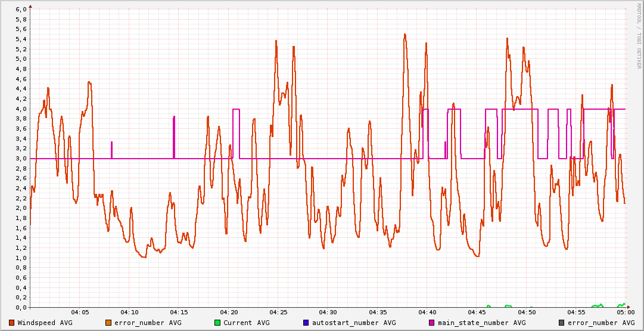644x331 pixels.
Task: Click the 0,0 value on the y-axis
Action: [x=21, y=307]
